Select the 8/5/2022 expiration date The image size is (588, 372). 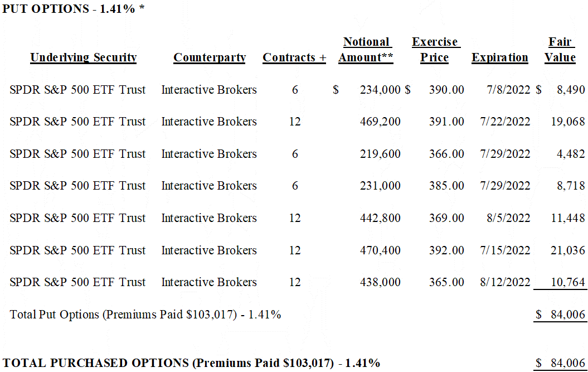tap(508, 218)
